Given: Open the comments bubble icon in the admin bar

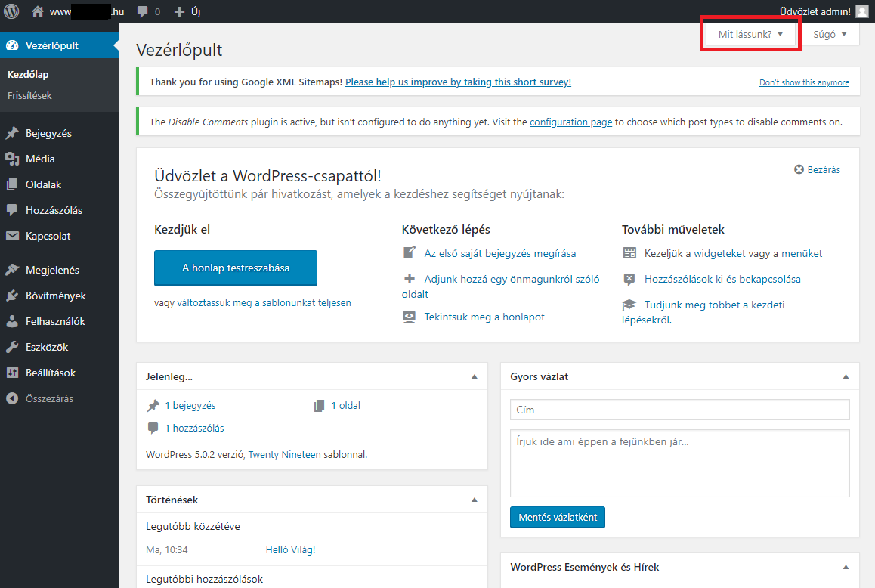Looking at the screenshot, I should pos(142,12).
